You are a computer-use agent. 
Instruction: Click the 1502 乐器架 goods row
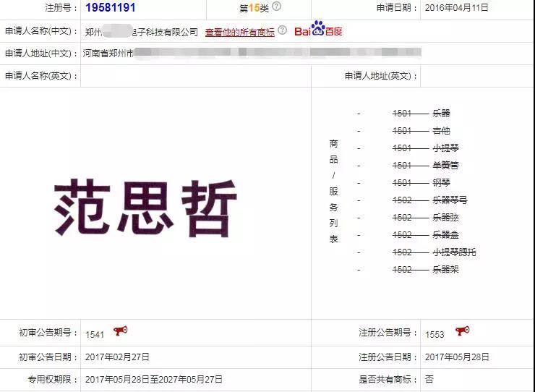click(426, 270)
